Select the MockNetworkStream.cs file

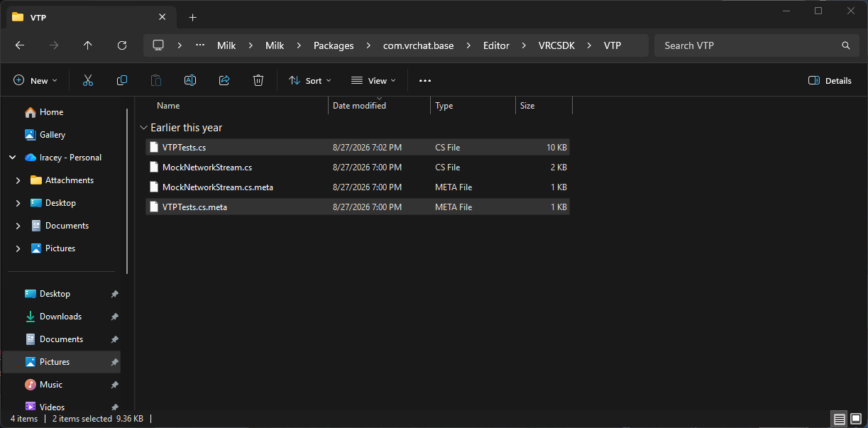point(358,168)
